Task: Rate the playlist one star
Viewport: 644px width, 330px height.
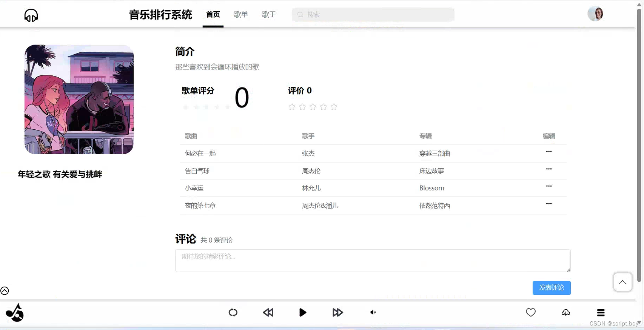Action: click(292, 107)
